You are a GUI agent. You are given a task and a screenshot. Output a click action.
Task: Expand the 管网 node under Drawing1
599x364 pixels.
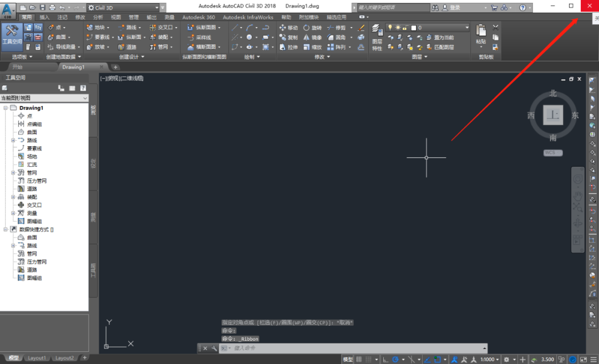tap(13, 173)
